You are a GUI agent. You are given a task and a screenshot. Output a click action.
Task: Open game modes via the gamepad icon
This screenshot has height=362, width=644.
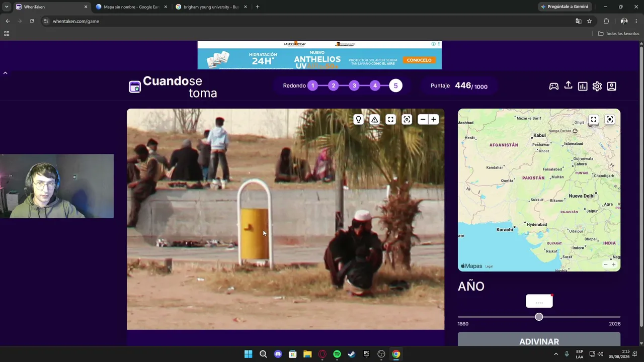click(x=553, y=86)
